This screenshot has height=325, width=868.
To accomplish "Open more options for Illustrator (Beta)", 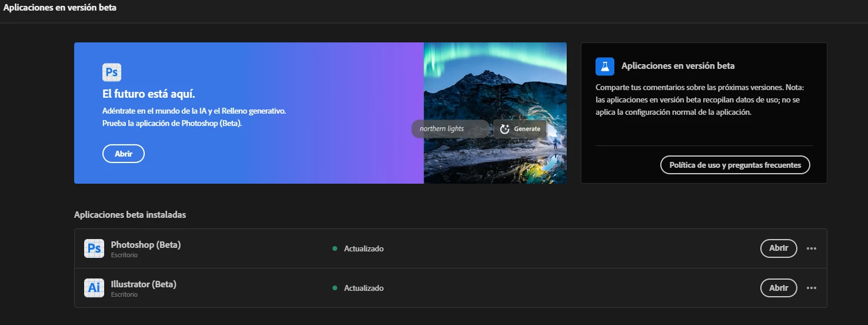I will pos(812,288).
